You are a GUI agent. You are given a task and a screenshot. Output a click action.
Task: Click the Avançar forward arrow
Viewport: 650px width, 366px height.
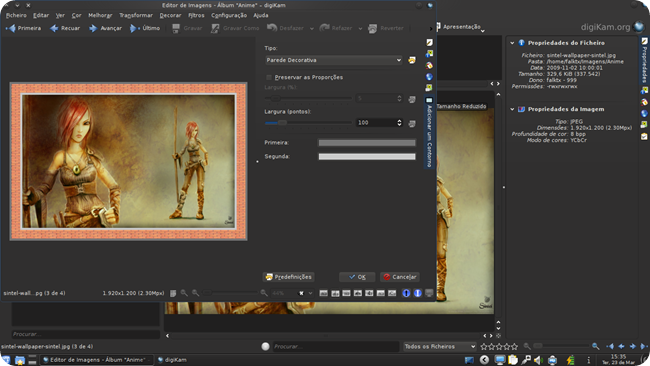[x=105, y=28]
